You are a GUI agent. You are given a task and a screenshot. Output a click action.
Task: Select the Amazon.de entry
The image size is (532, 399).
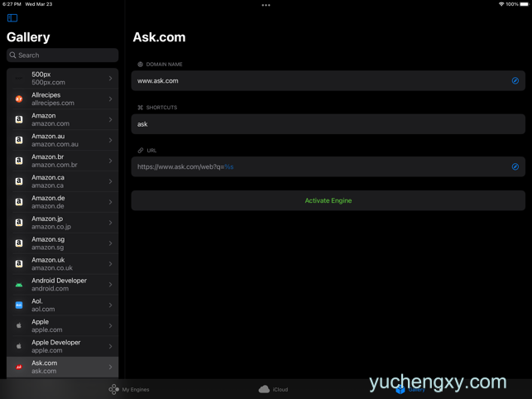[x=62, y=202]
